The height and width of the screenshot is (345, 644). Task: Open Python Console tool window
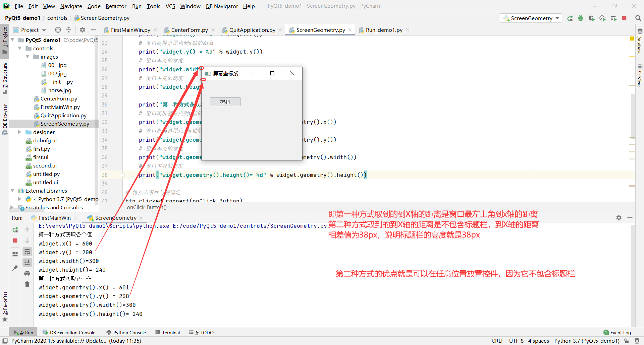pos(126,332)
